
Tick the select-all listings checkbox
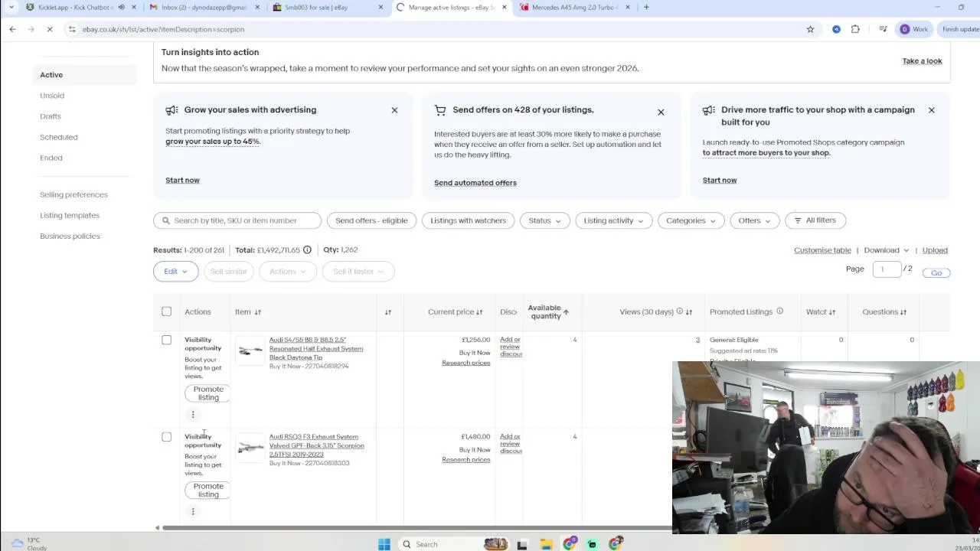[166, 311]
